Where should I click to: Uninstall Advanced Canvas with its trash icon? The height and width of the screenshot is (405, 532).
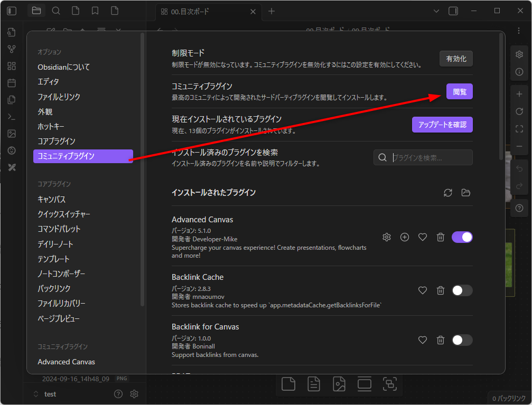pos(441,237)
